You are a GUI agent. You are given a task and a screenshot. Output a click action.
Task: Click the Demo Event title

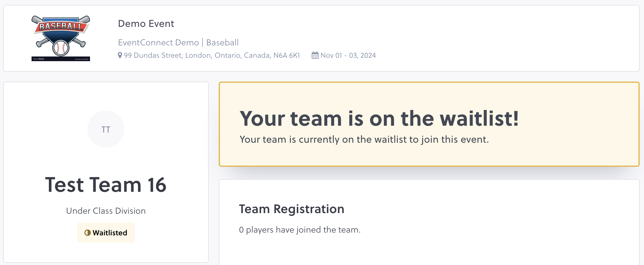[x=146, y=24]
